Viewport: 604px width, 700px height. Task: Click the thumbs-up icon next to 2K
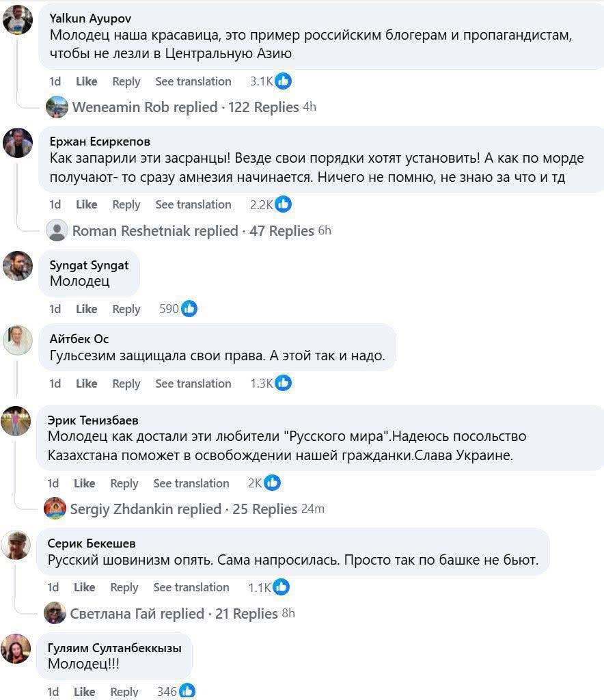click(272, 483)
